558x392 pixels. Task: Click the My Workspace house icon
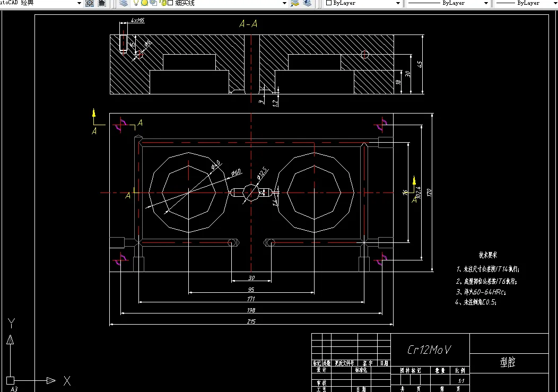(102, 3)
